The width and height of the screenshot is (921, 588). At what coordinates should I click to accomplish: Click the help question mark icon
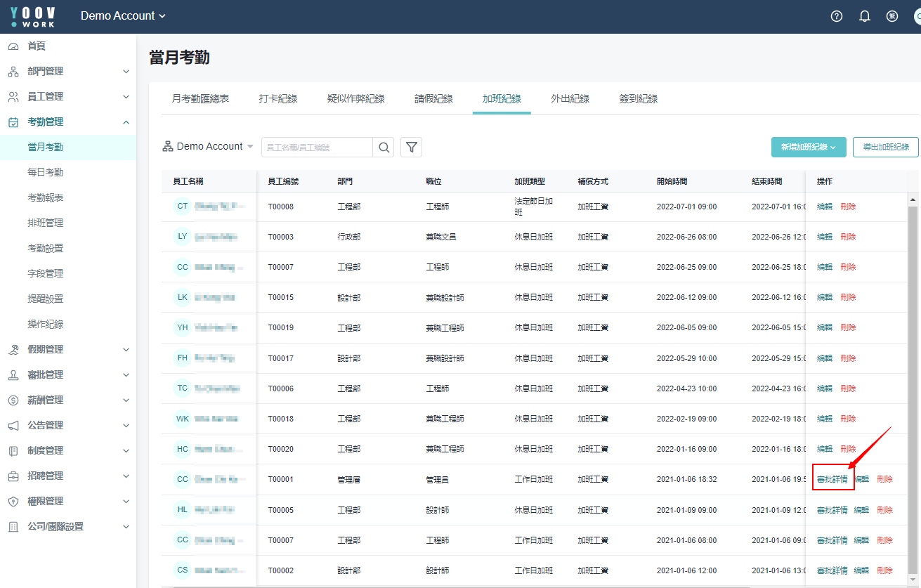pos(836,16)
